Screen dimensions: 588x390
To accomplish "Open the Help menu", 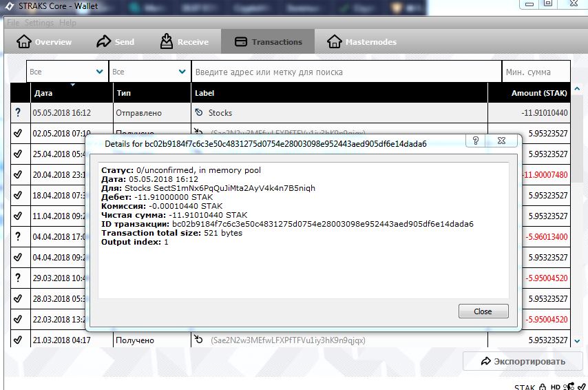I will (67, 23).
